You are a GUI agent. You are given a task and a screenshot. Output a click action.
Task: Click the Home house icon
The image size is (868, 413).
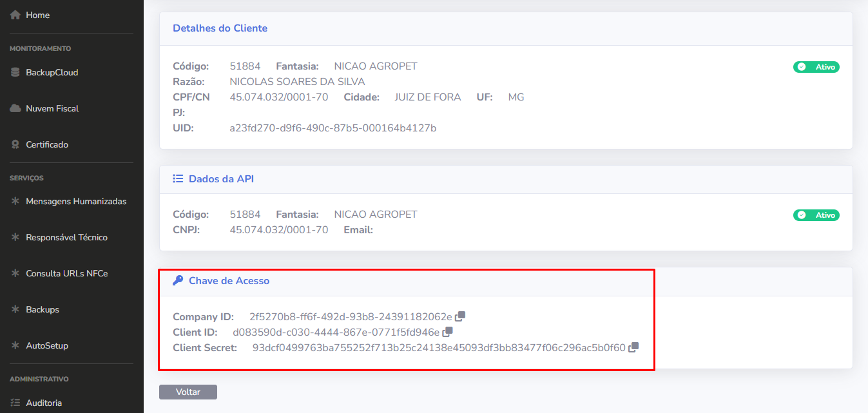(15, 15)
